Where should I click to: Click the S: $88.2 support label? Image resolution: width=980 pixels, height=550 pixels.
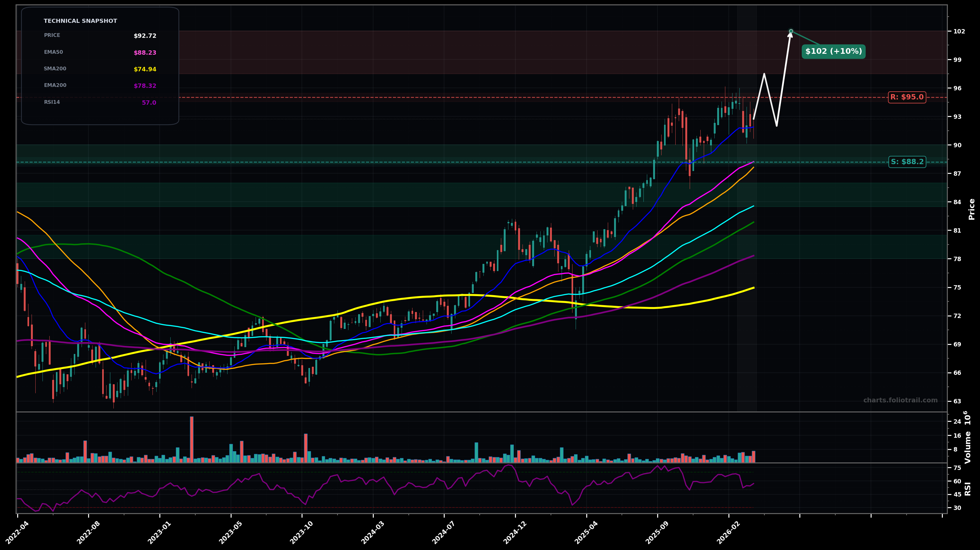(x=907, y=162)
